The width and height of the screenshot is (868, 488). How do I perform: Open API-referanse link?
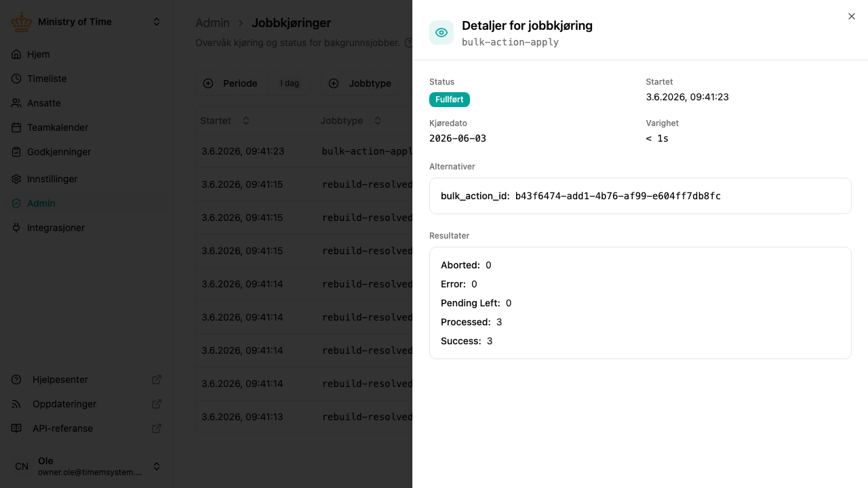click(87, 428)
